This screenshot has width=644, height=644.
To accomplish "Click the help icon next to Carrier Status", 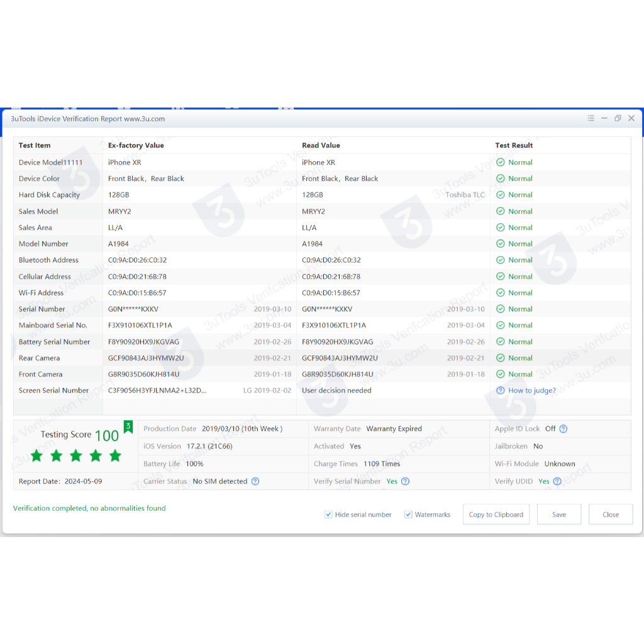I will 255,481.
